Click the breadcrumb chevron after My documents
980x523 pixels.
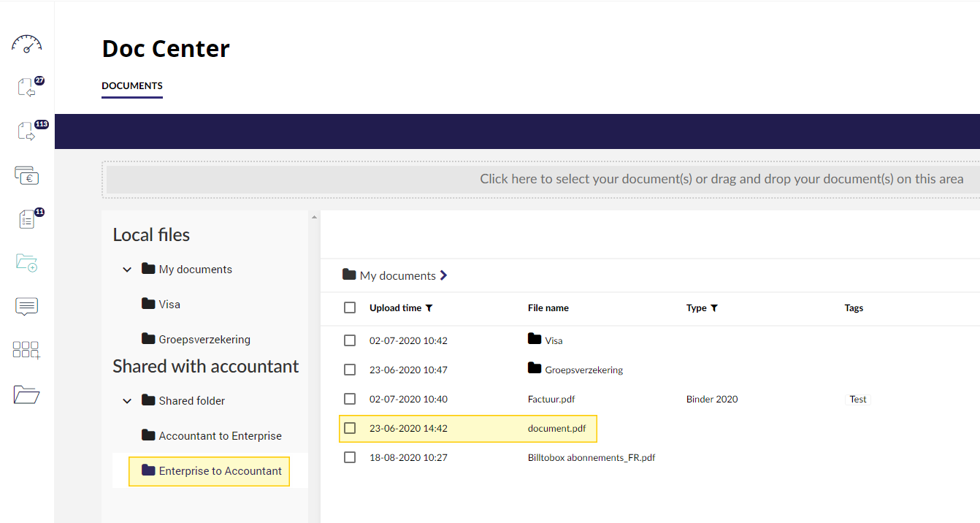(443, 275)
